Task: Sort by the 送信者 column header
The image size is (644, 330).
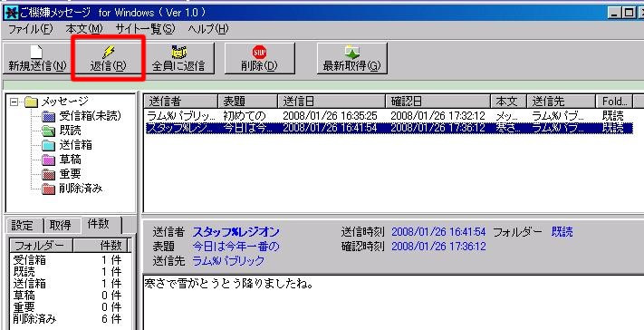Action: 181,102
